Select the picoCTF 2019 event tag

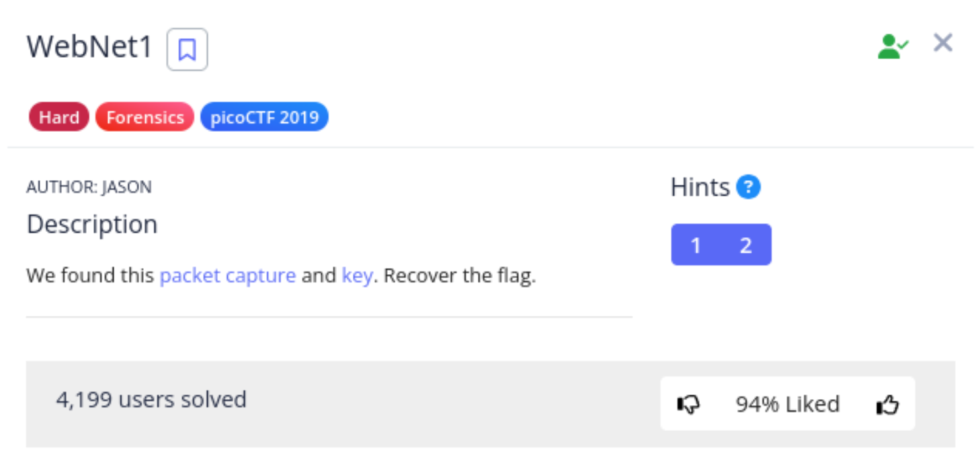[x=264, y=117]
